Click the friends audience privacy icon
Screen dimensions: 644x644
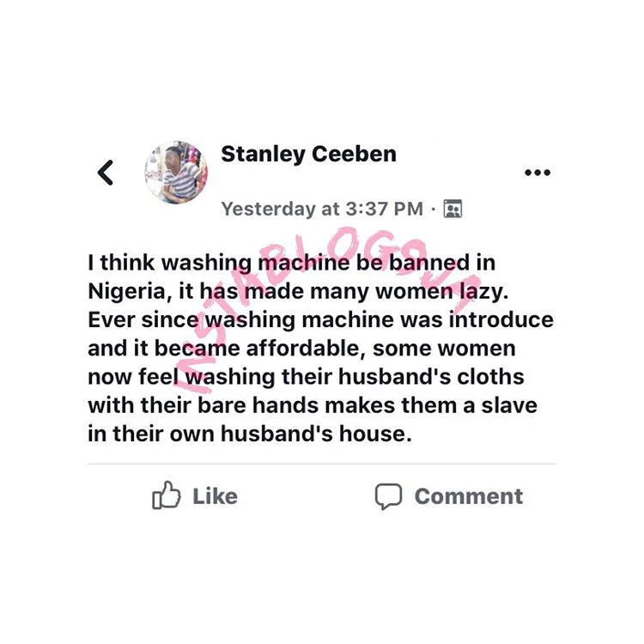point(453,209)
